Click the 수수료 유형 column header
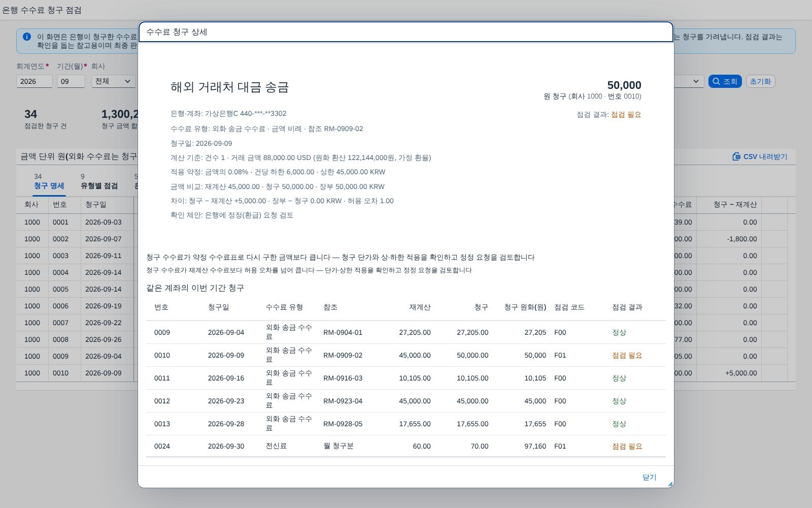Viewport: 812px width, 508px height. tap(284, 307)
